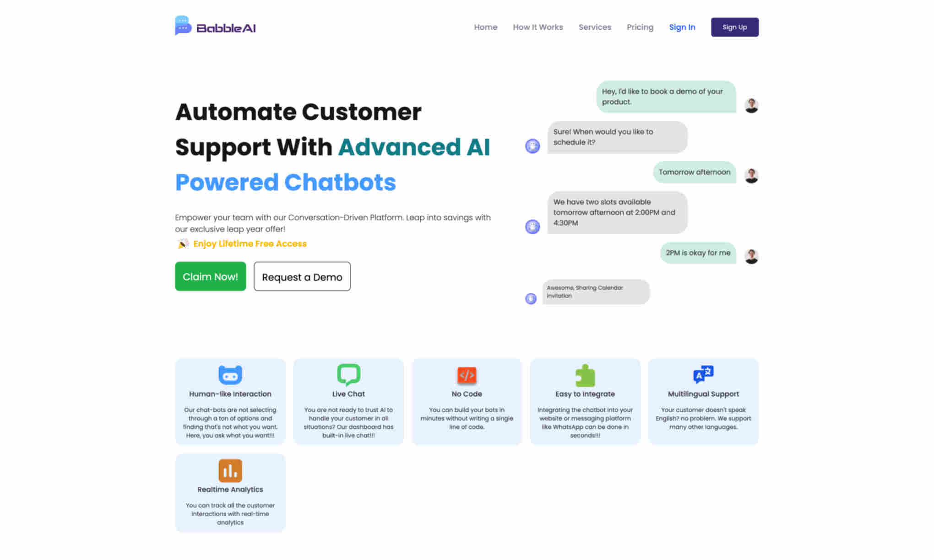
Task: Open the How It Works nav item
Action: click(538, 27)
